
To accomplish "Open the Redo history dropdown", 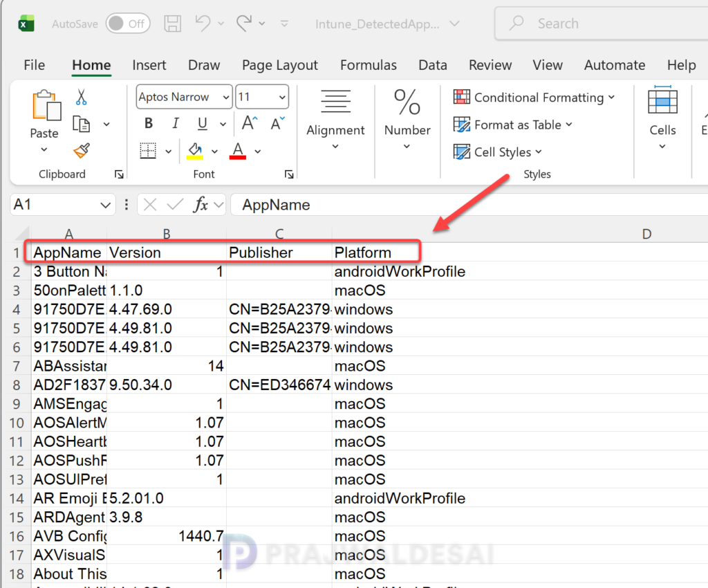I will (262, 24).
